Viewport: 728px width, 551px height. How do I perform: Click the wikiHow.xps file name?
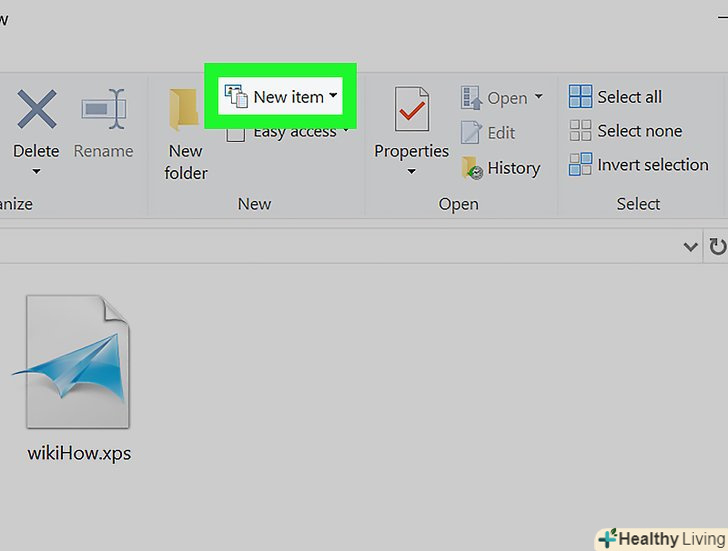tap(79, 453)
